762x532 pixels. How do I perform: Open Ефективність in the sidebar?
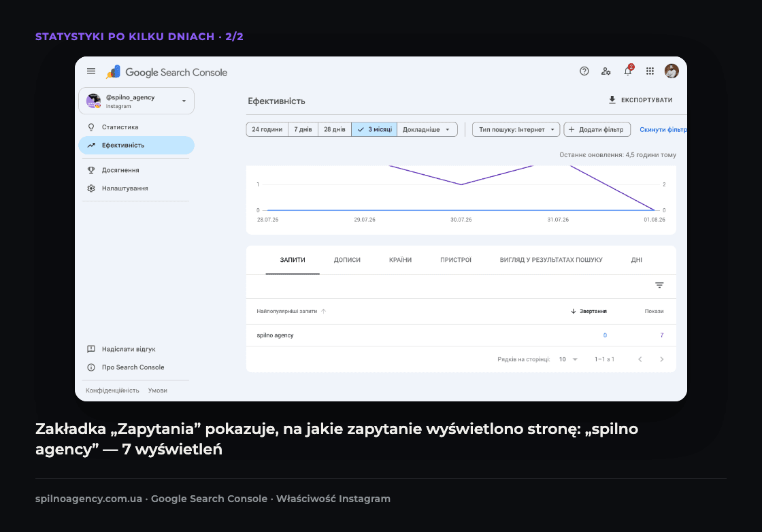pos(137,146)
